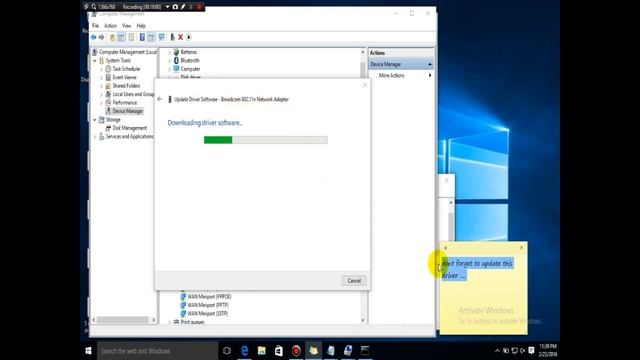The height and width of the screenshot is (360, 640).
Task: Expand the Shared Folders node
Action: tap(102, 86)
